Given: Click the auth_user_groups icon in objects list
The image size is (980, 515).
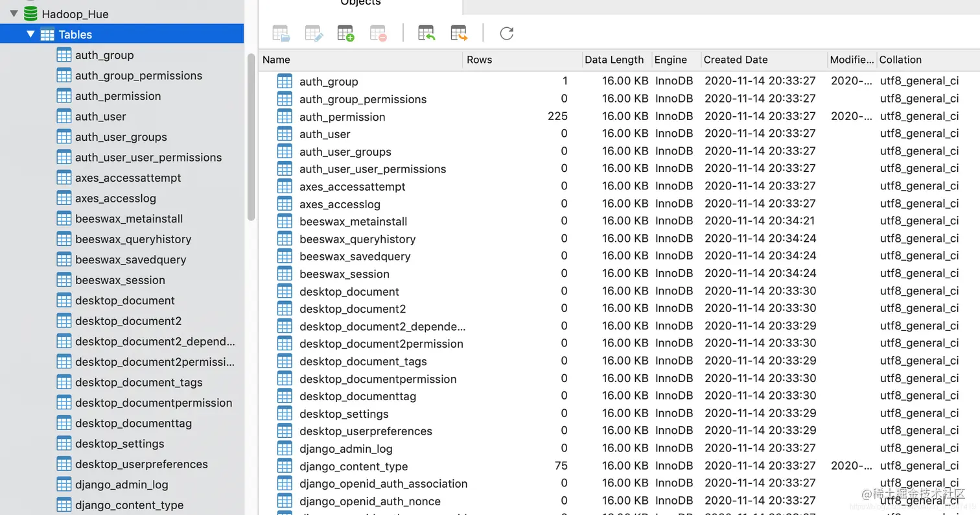Looking at the screenshot, I should [285, 151].
